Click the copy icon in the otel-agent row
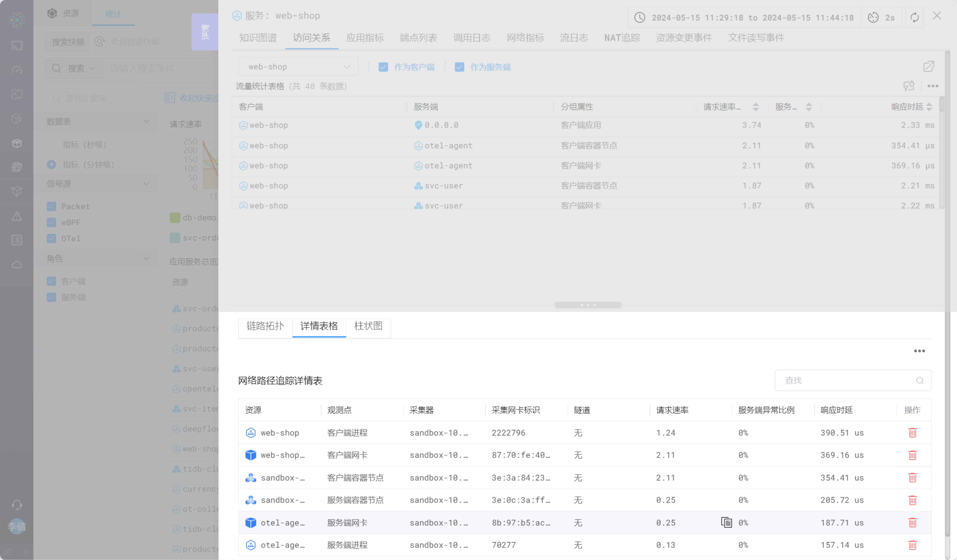 (726, 523)
